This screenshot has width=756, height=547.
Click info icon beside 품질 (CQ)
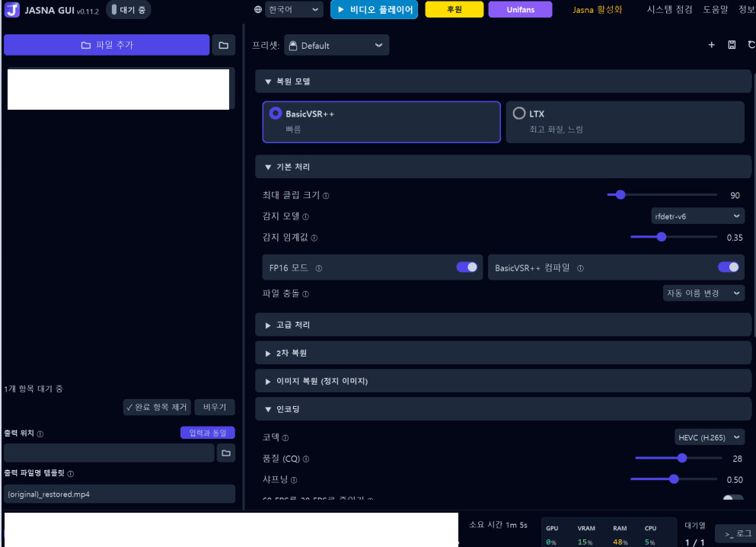pyautogui.click(x=306, y=459)
